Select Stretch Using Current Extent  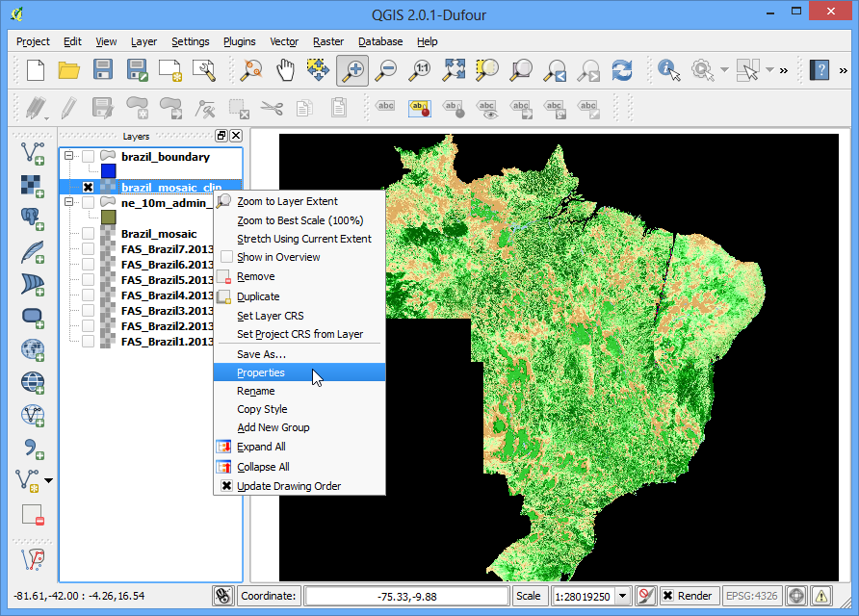click(299, 239)
